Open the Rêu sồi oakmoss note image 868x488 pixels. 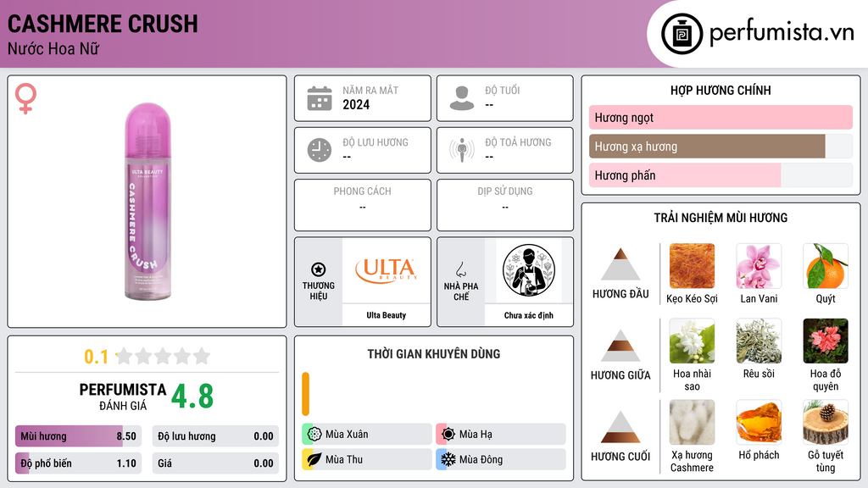[x=759, y=341]
